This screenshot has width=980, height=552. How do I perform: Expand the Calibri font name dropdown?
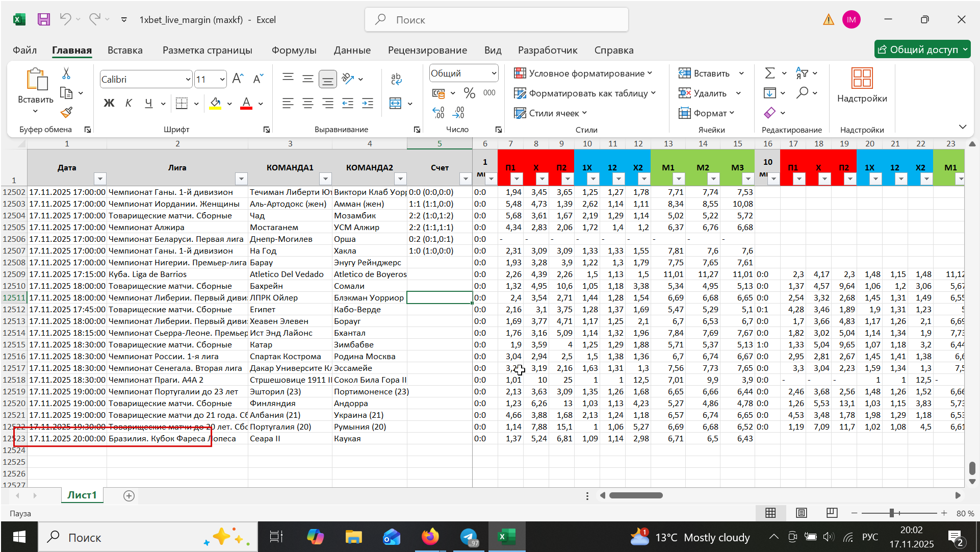tap(188, 79)
